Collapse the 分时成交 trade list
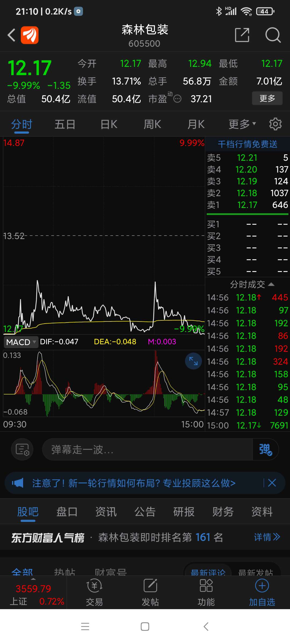Image resolution: width=290 pixels, height=644 pixels. click(252, 284)
